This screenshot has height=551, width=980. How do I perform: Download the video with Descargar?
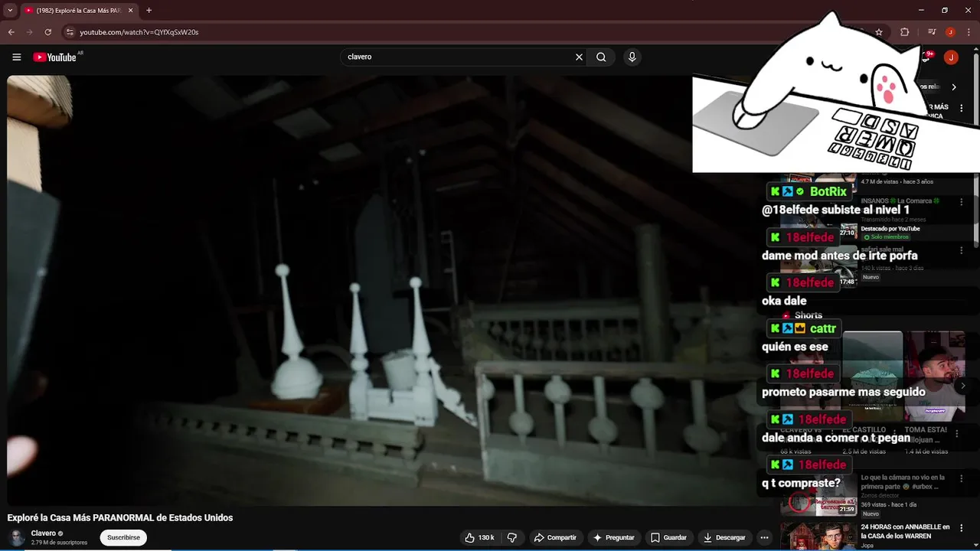click(x=724, y=537)
